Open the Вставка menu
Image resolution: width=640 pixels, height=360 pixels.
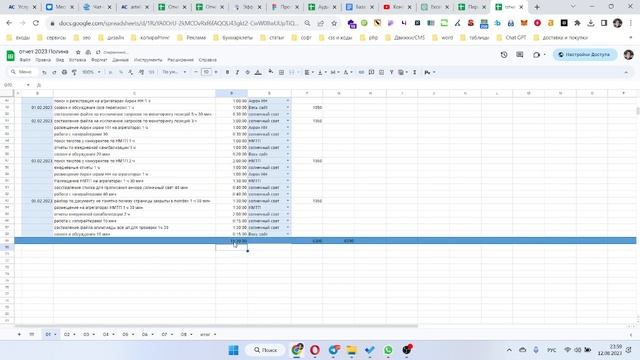point(78,60)
